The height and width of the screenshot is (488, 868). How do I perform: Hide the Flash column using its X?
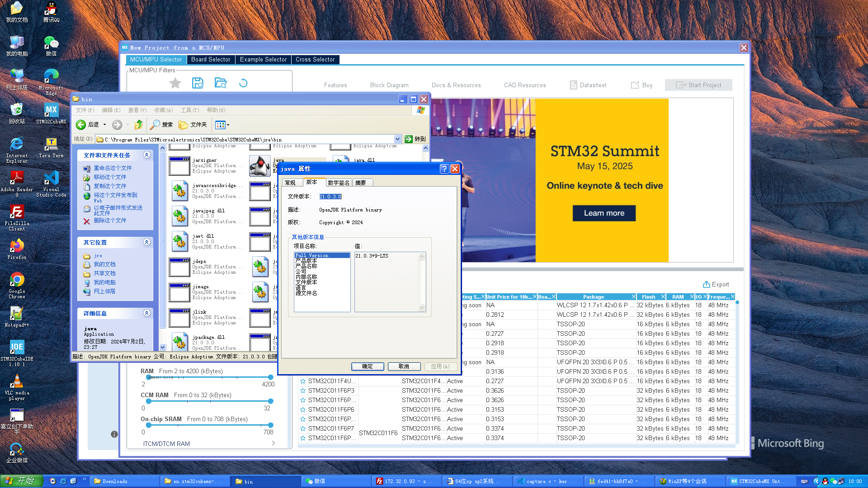(x=663, y=297)
